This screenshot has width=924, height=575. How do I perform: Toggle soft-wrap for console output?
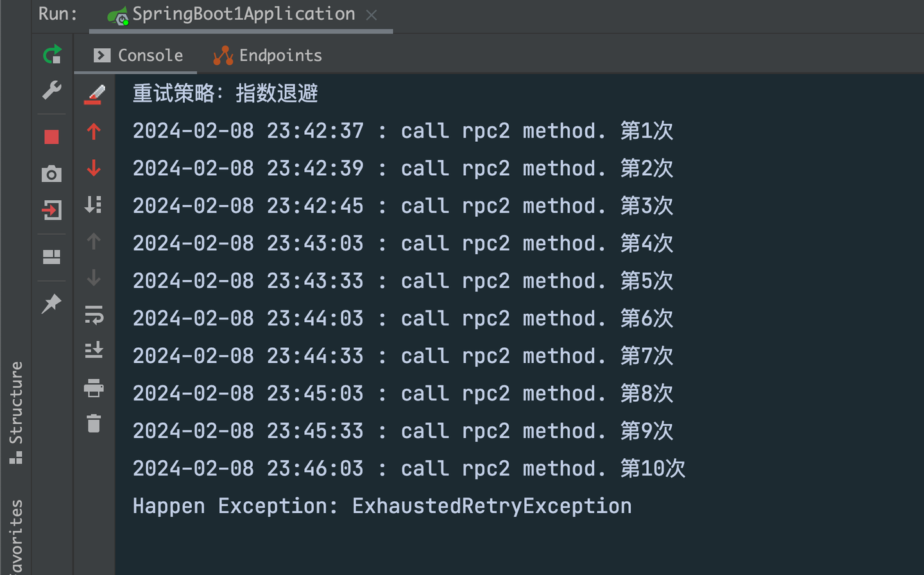(x=94, y=314)
